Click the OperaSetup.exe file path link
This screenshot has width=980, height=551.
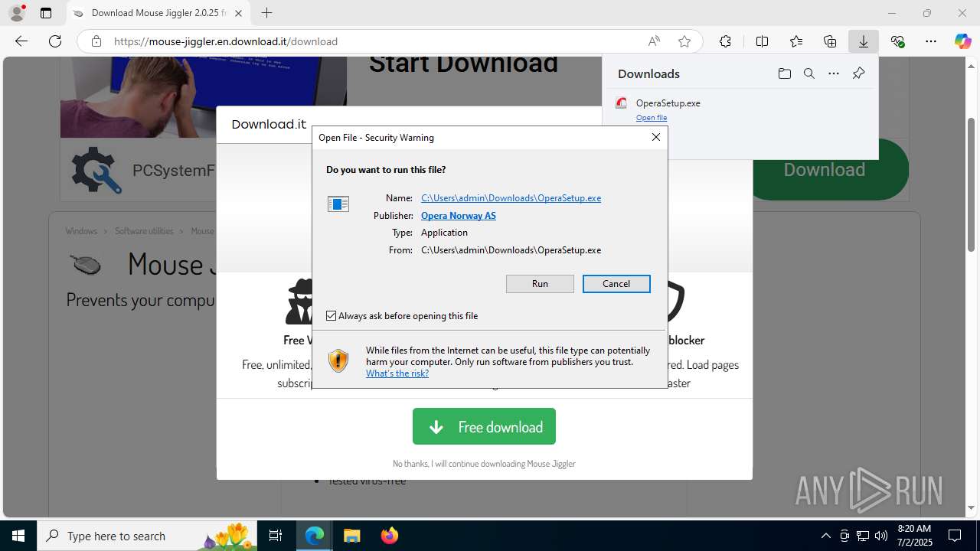pos(511,198)
